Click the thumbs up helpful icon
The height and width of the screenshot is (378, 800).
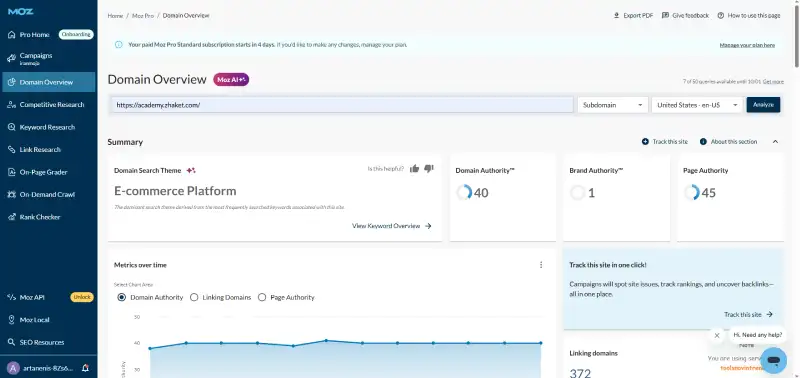click(414, 168)
